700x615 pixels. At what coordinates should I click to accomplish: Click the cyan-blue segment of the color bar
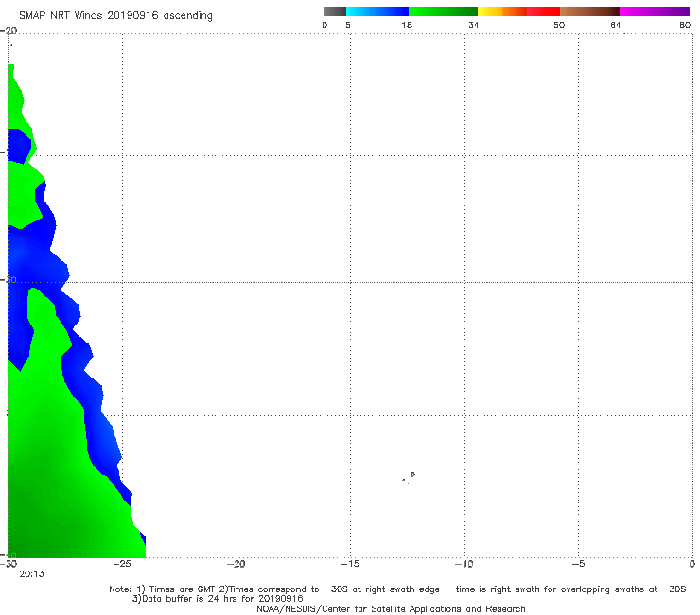coord(377,11)
